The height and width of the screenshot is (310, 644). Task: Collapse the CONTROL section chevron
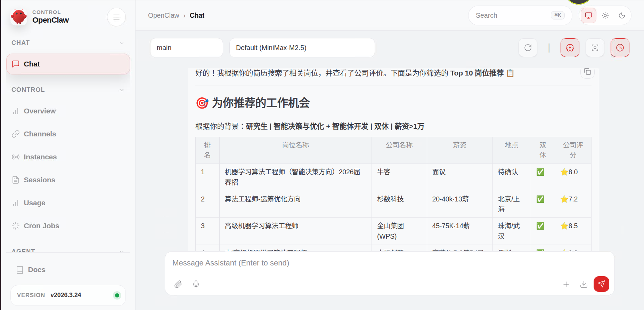(122, 90)
